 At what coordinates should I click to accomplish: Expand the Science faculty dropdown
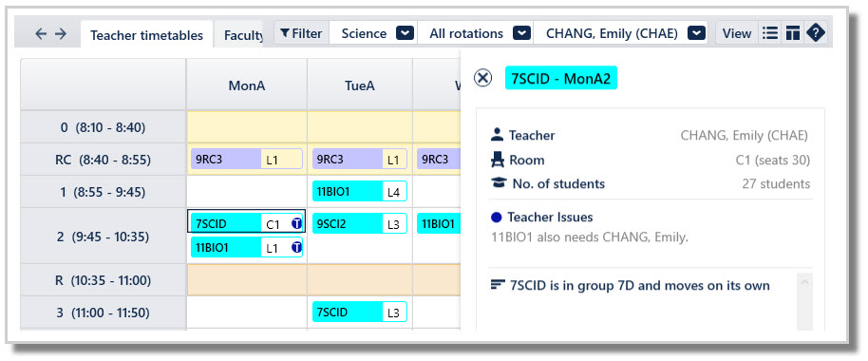[x=406, y=34]
